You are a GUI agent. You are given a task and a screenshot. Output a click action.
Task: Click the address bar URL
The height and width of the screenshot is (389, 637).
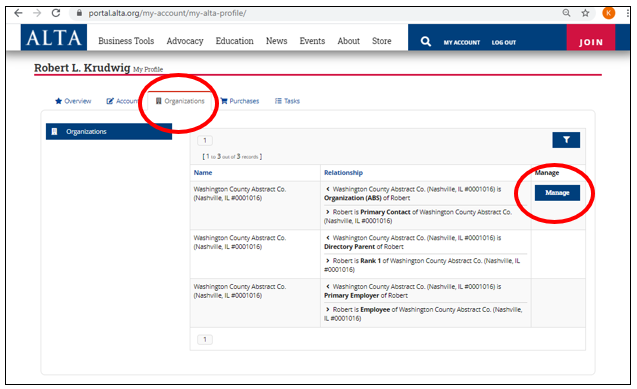[167, 13]
